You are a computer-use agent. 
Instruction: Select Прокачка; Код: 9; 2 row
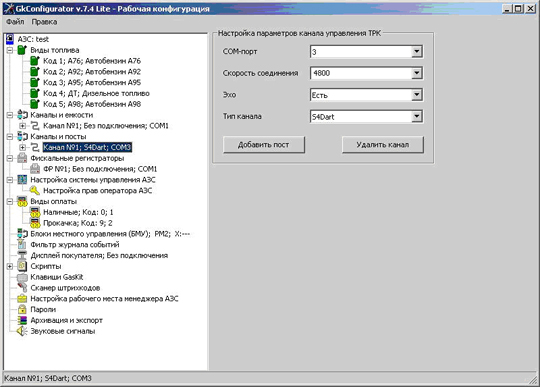(x=78, y=223)
